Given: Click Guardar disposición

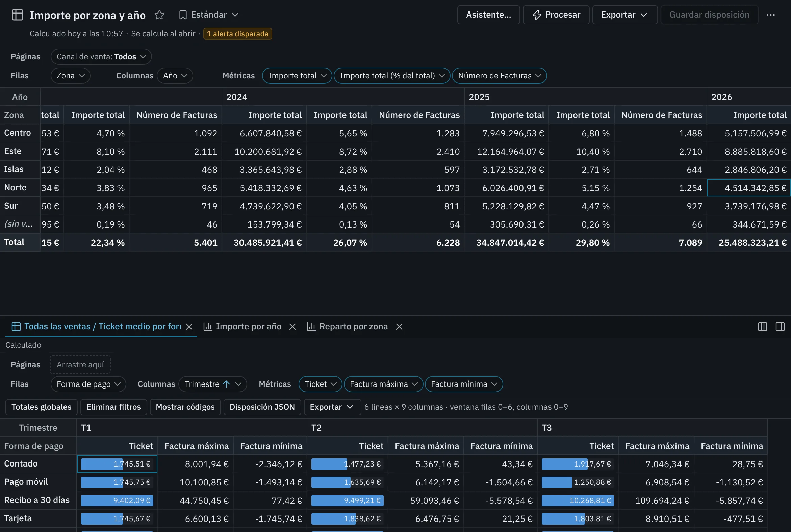Looking at the screenshot, I should [x=709, y=15].
